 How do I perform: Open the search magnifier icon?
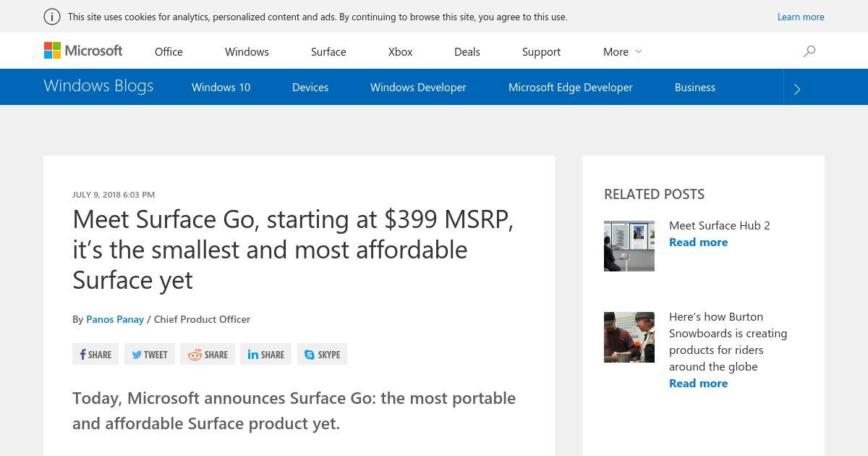[x=809, y=51]
